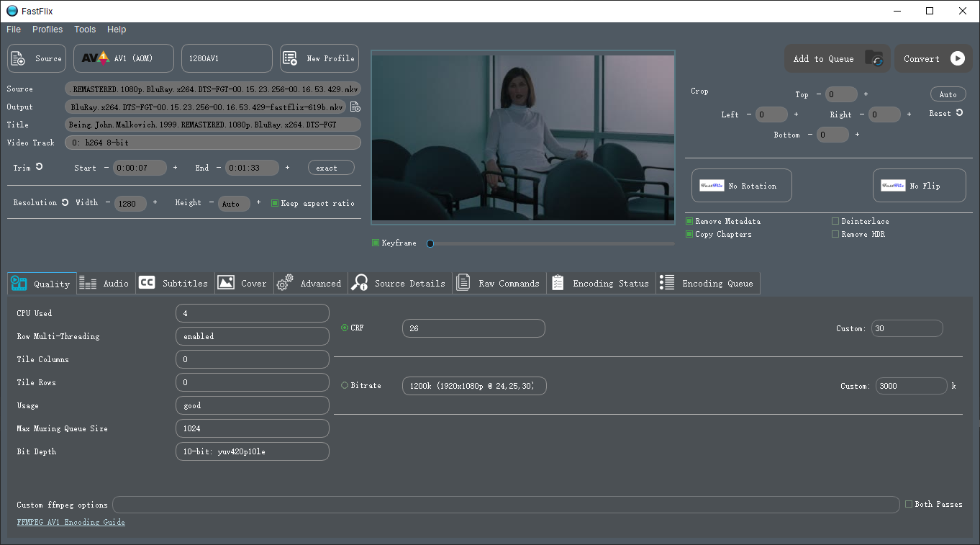Click the Convert play-arrow icon
980x545 pixels.
click(x=957, y=59)
